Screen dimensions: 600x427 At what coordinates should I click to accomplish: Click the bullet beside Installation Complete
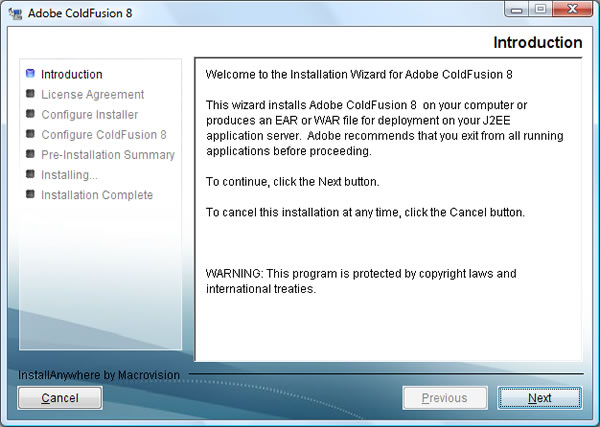[x=30, y=194]
